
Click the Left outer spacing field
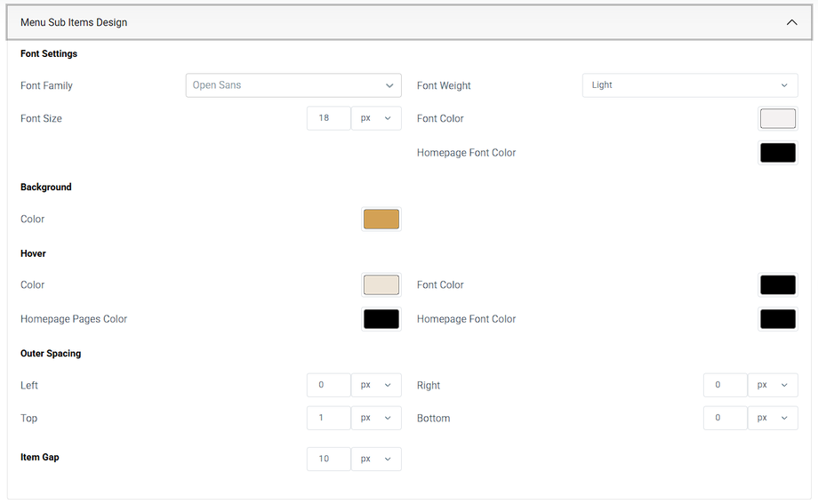[x=328, y=385]
